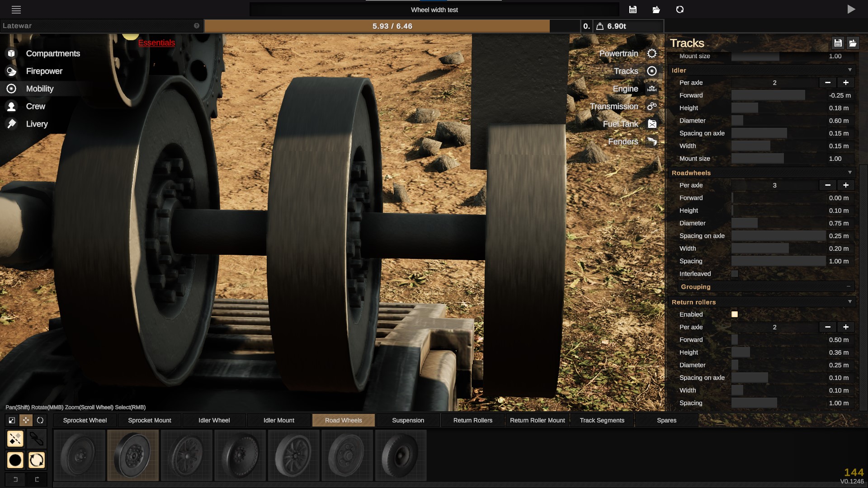The width and height of the screenshot is (868, 488).
Task: Click the reload icon in the top toolbar
Action: coord(679,9)
